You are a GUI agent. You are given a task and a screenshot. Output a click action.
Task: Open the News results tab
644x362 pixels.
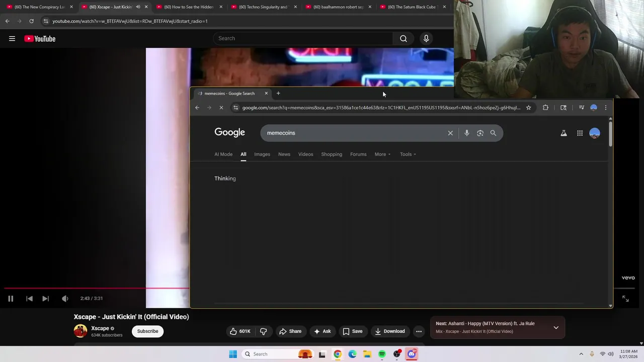pos(284,154)
